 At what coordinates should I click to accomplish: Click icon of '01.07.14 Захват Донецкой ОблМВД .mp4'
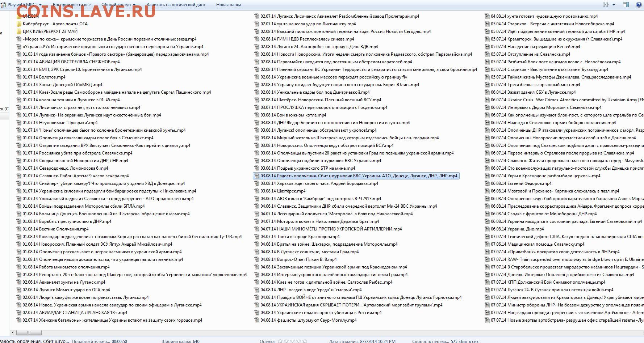click(19, 85)
